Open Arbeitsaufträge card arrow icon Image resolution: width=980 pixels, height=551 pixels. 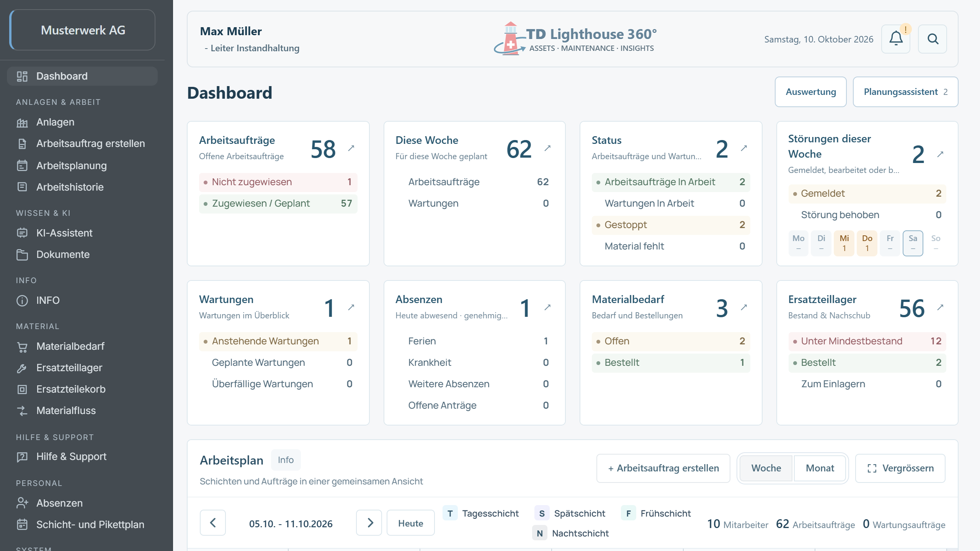pos(351,148)
